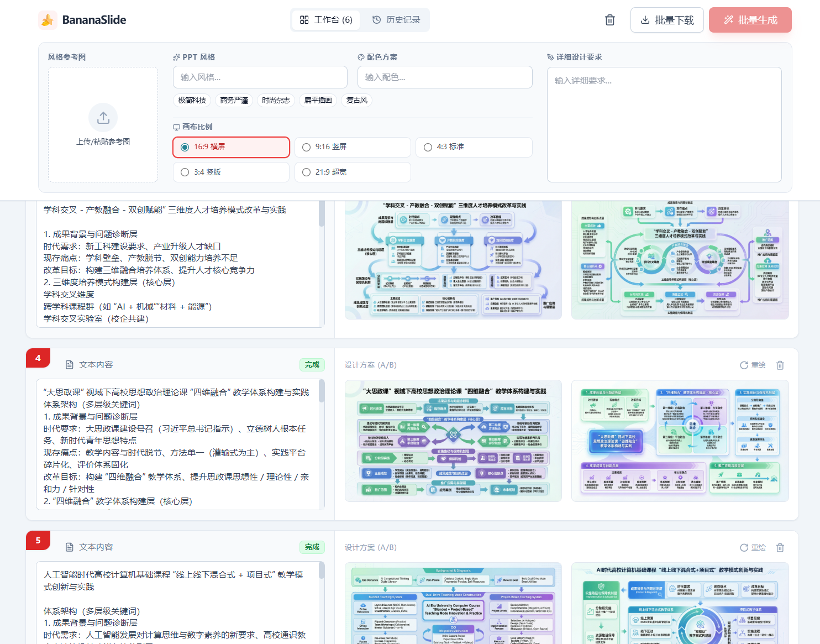The height and width of the screenshot is (644, 820).
Task: Click the refresh icon beside 重绘 on slide 4
Action: 743,365
